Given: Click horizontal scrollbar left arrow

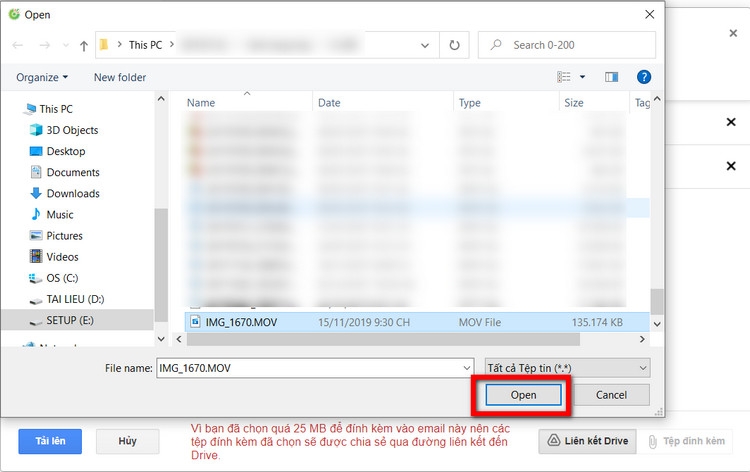Looking at the screenshot, I should point(179,339).
